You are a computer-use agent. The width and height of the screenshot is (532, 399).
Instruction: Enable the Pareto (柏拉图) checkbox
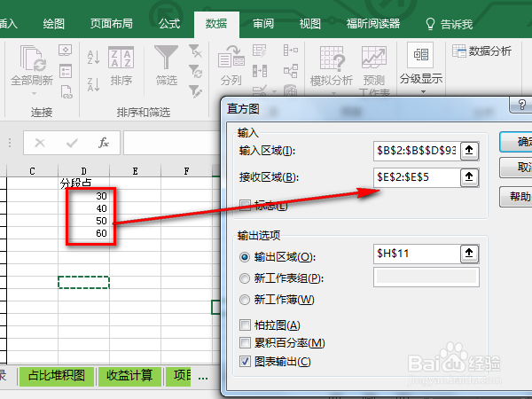245,325
